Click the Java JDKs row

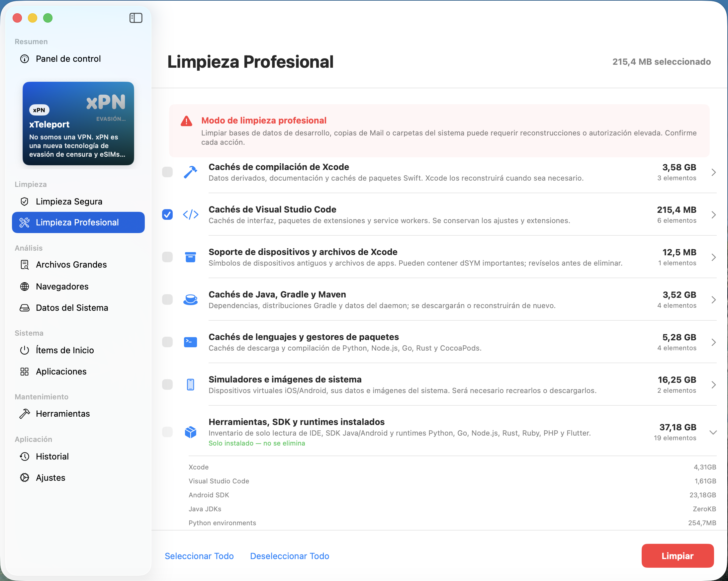(x=452, y=509)
